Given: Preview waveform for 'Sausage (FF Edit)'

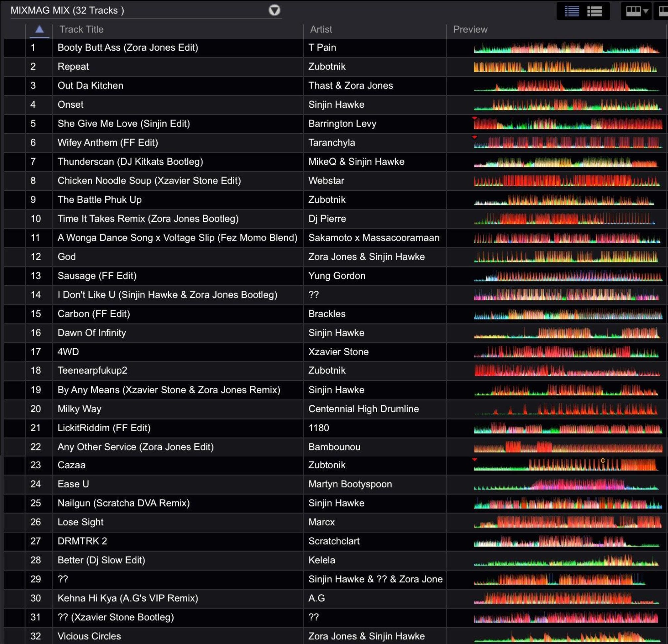Looking at the screenshot, I should (568, 276).
